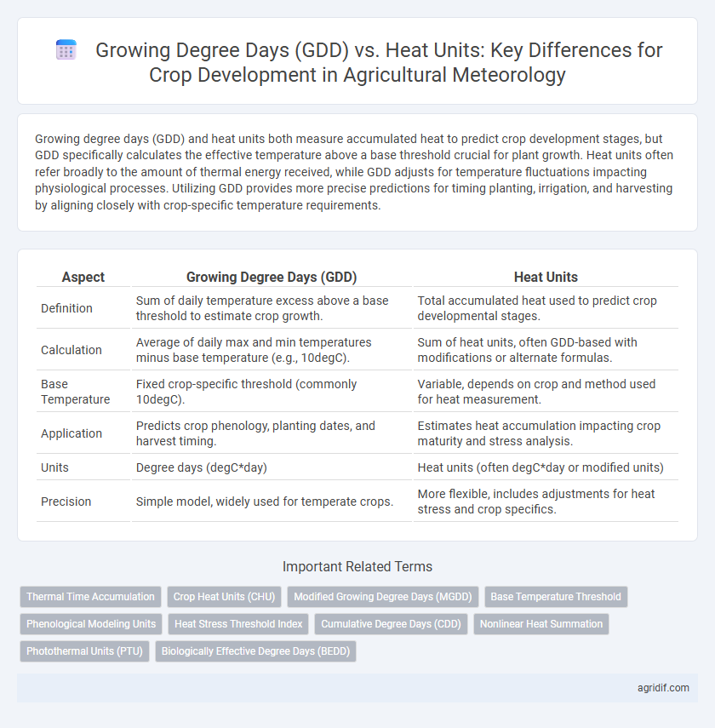Click the Base Temperature Threshold tag
Viewport: 715px width, 728px height.
pos(556,597)
